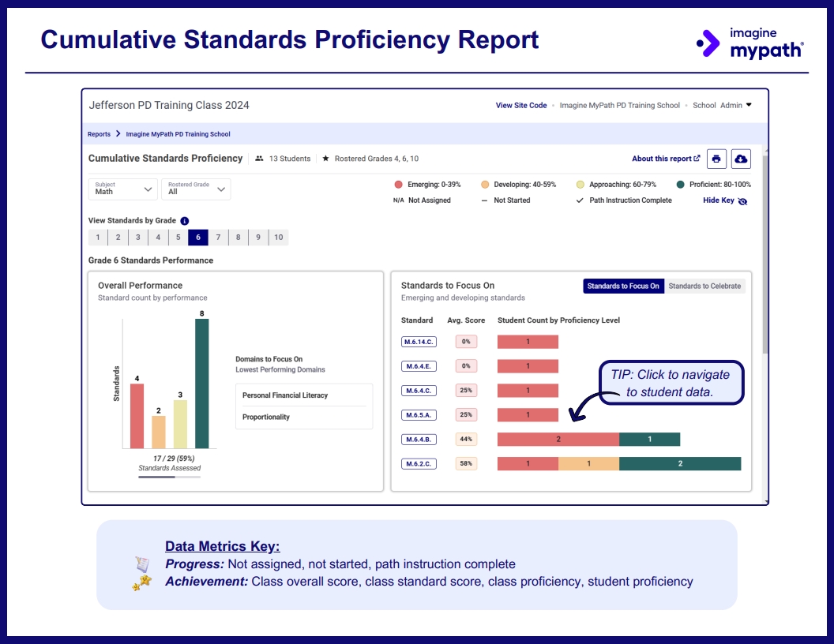
Task: Print the report using the printer icon
Action: coord(716,159)
